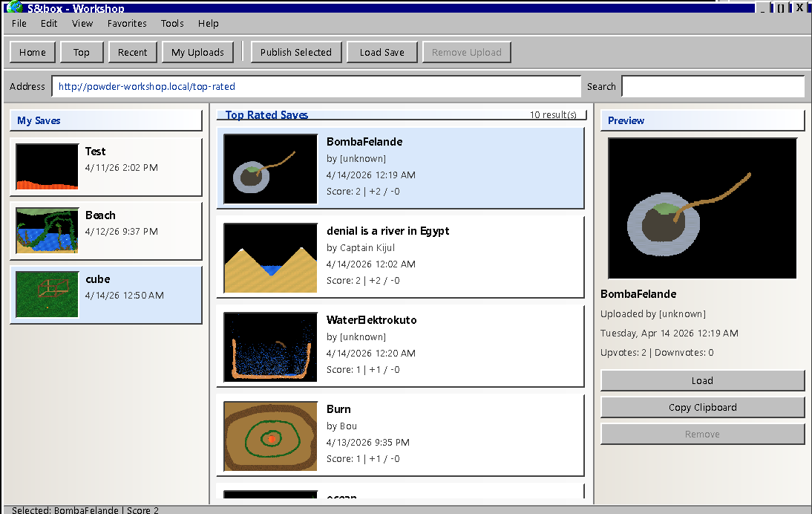812x514 pixels.
Task: Focus the Search input field
Action: click(x=713, y=86)
